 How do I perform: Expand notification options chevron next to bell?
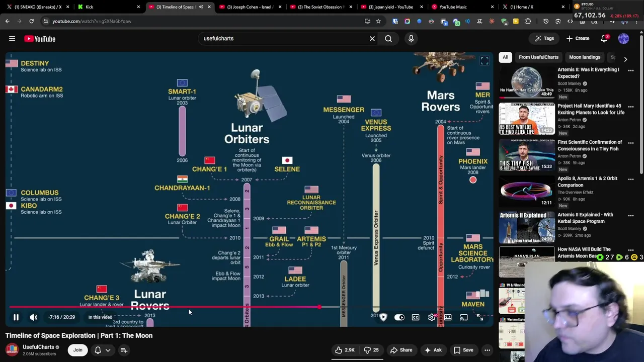(108, 350)
